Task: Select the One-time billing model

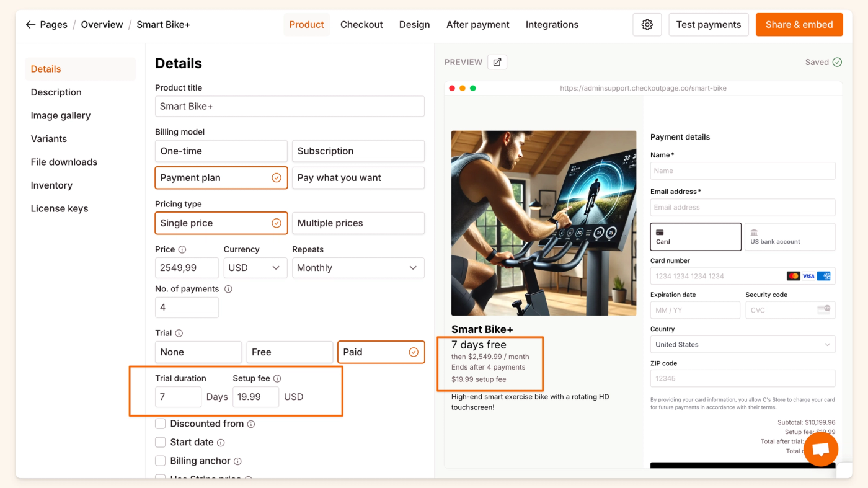Action: click(x=221, y=151)
